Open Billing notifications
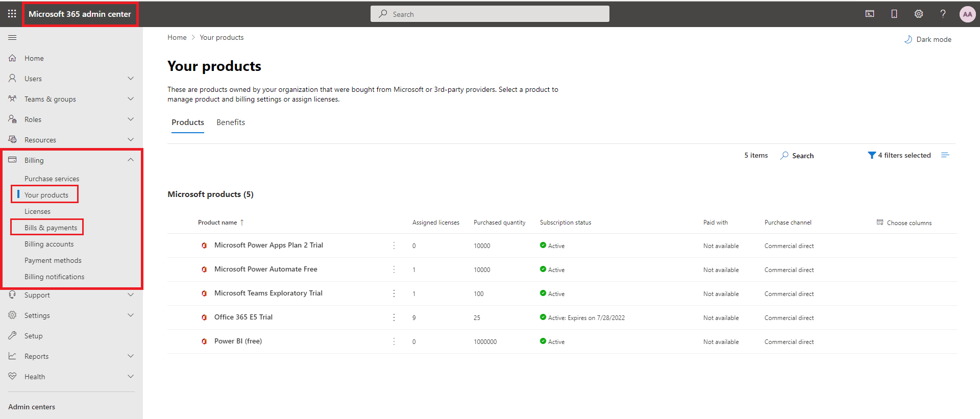The height and width of the screenshot is (419, 980). click(x=55, y=277)
